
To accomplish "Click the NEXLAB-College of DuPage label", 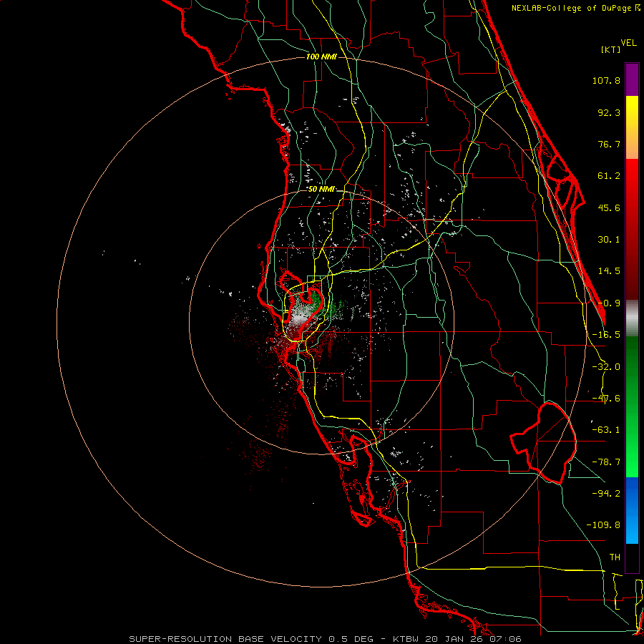I will (x=576, y=8).
